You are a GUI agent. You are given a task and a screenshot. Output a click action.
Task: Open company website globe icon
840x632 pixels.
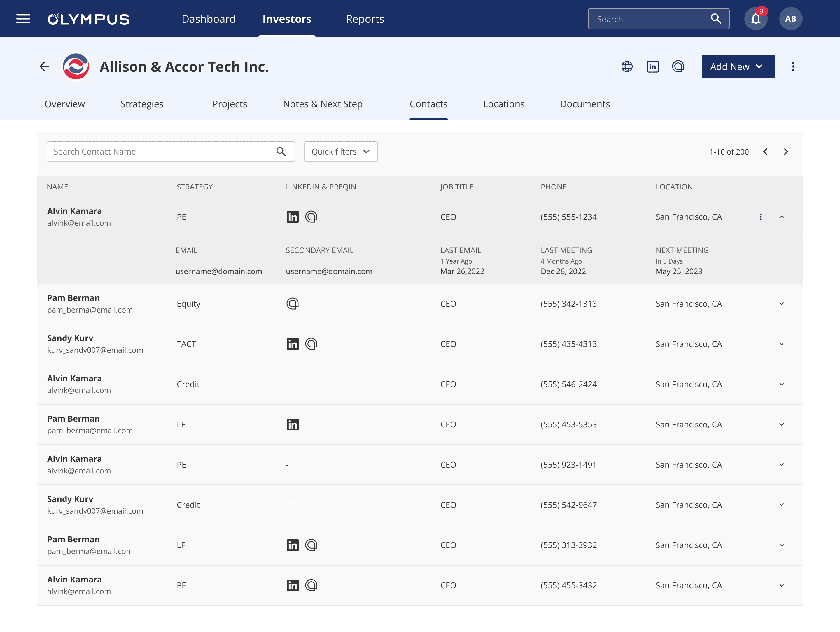[x=627, y=67]
